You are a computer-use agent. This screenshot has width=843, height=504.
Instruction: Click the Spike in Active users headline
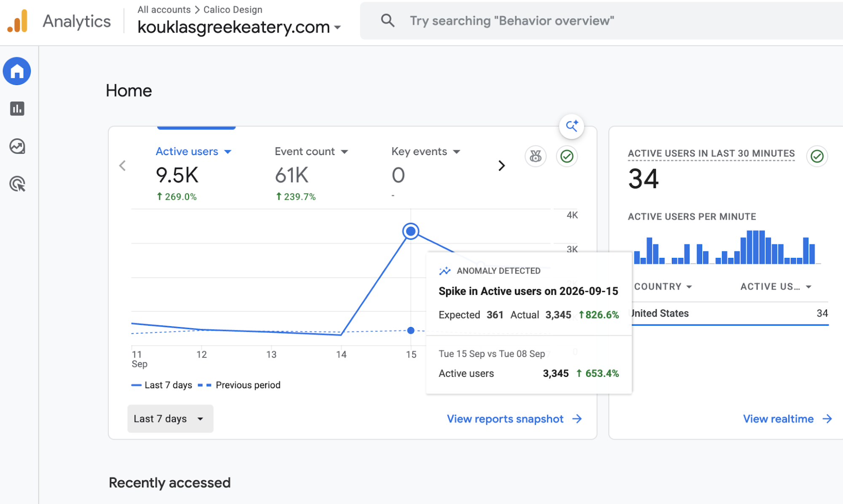(528, 291)
